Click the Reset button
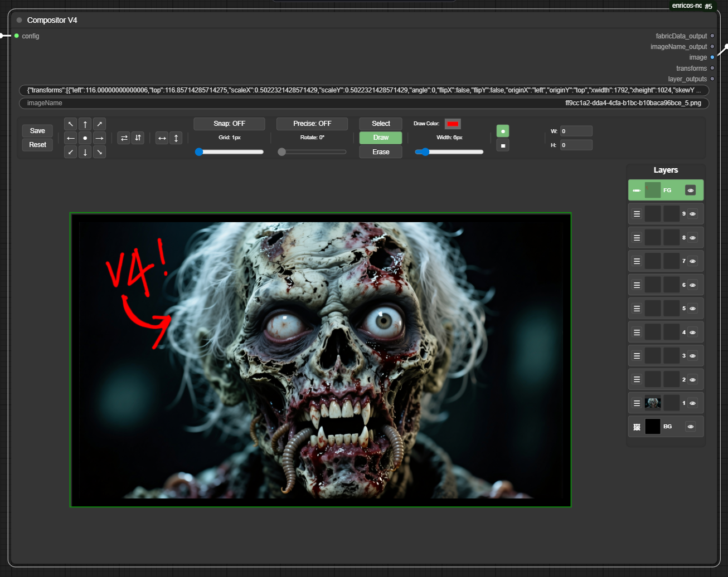The image size is (728, 577). click(x=37, y=145)
